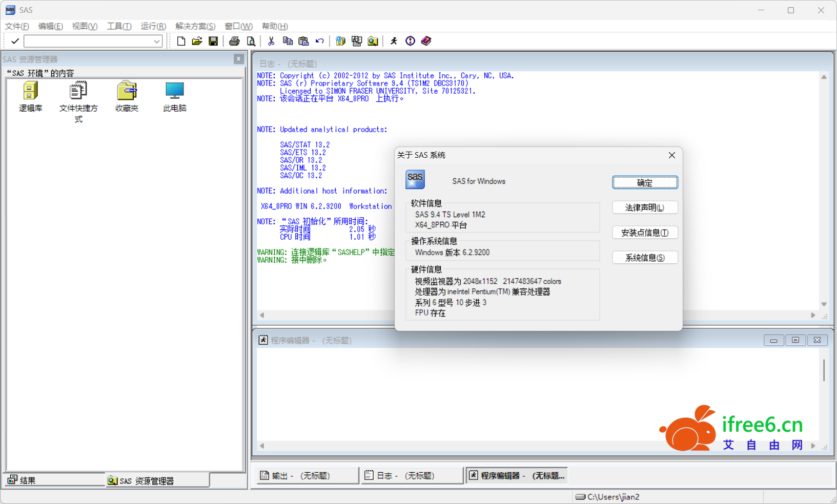Screen dimensions: 837x504
Task: Open the Help book icon
Action: point(426,41)
